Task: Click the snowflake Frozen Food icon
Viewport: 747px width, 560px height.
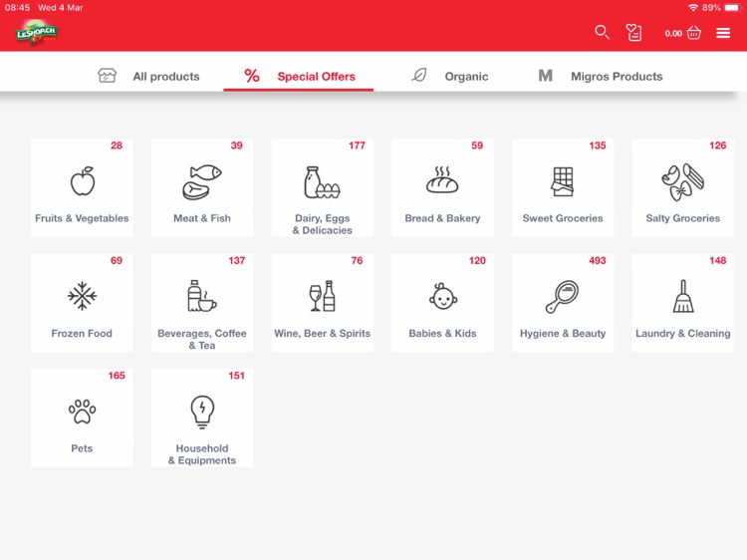Action: 82,296
